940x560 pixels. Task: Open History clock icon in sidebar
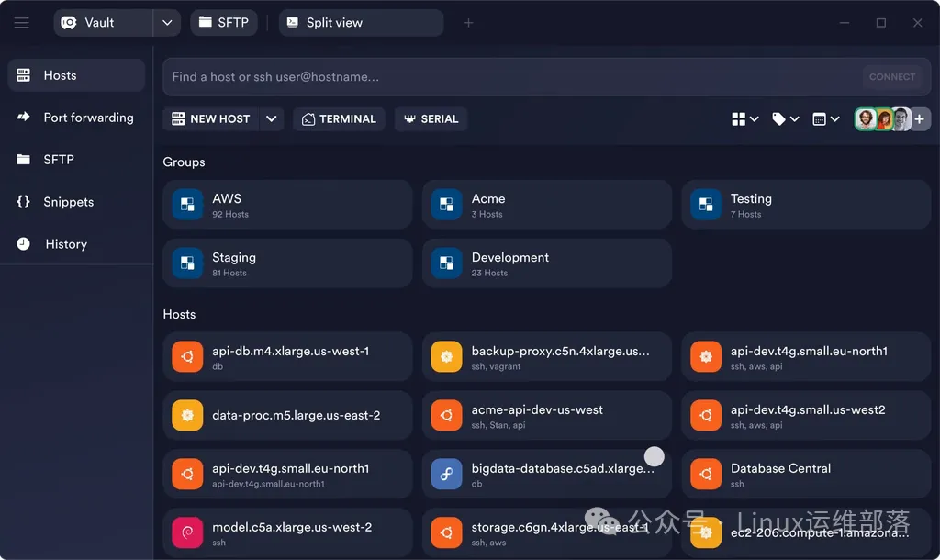pyautogui.click(x=24, y=244)
